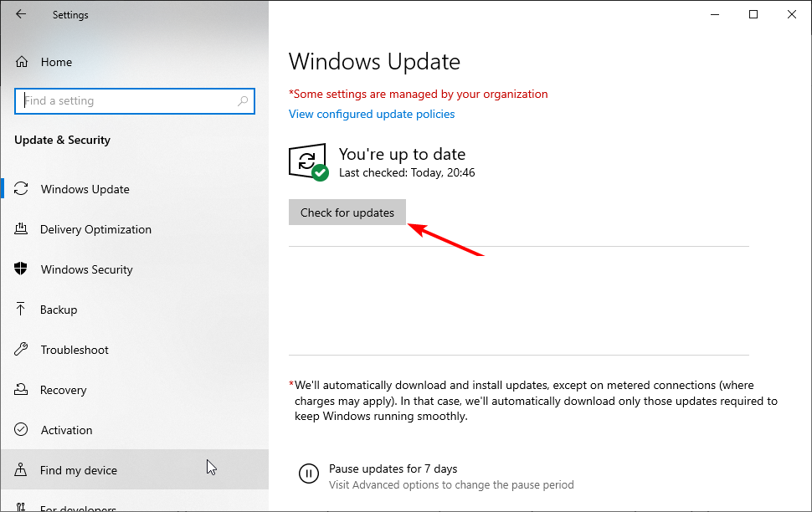Click the Activation checkmark circle icon
This screenshot has width=812, height=512.
(x=22, y=430)
